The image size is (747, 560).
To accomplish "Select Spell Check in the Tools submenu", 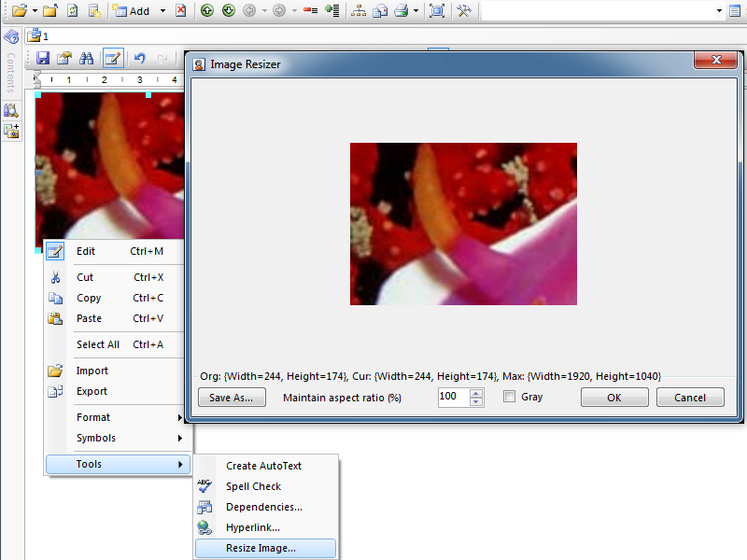I will point(265,486).
